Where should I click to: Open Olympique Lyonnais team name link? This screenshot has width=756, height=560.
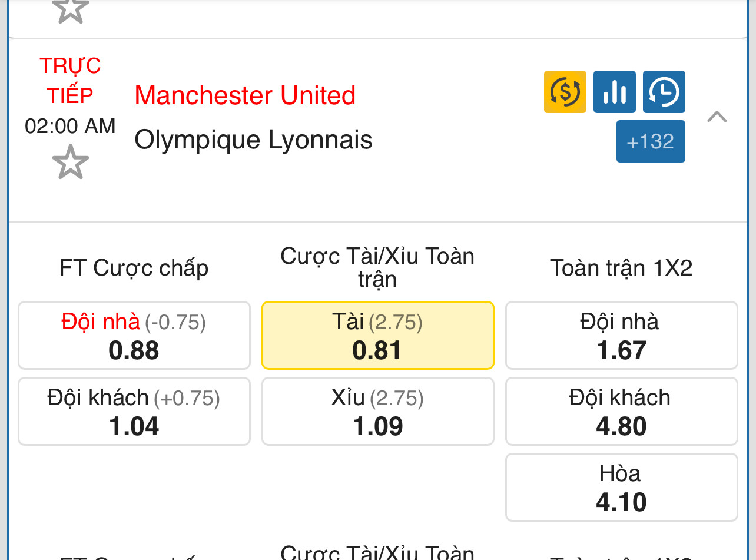(x=253, y=140)
